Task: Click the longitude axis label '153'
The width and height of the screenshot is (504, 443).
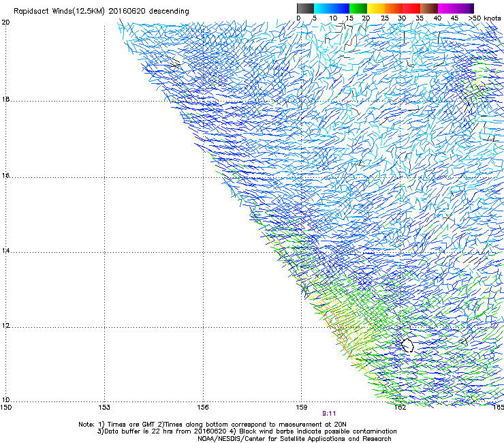Action: (x=104, y=408)
